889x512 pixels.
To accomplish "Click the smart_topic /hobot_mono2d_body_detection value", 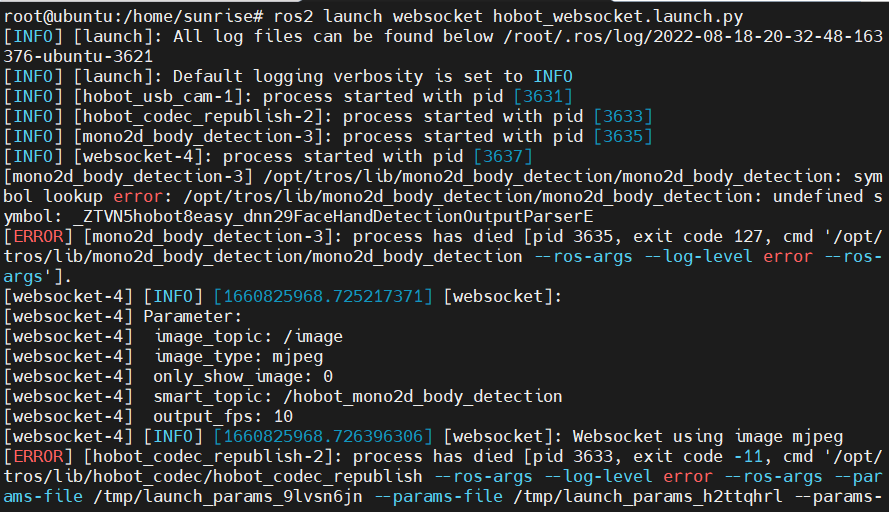I will coord(423,396).
